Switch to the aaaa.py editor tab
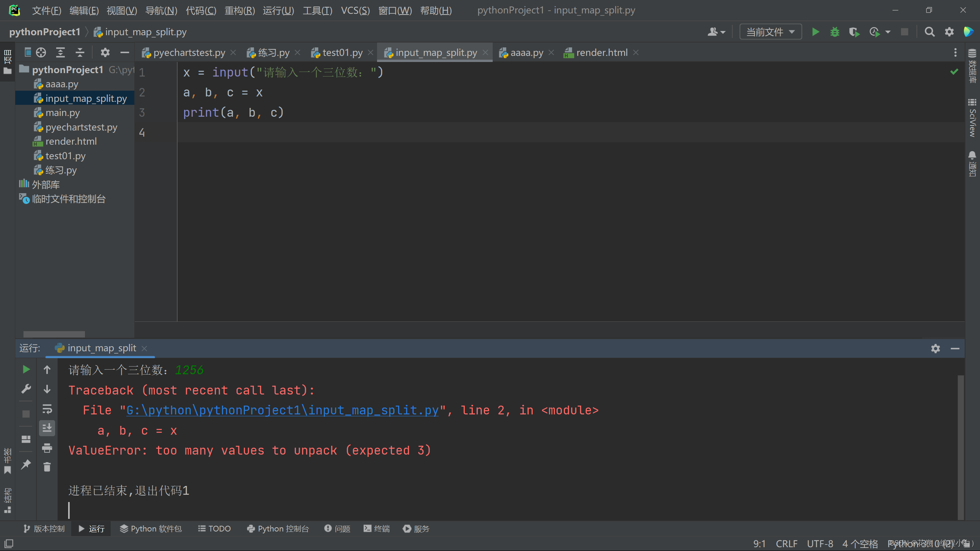 pyautogui.click(x=526, y=52)
